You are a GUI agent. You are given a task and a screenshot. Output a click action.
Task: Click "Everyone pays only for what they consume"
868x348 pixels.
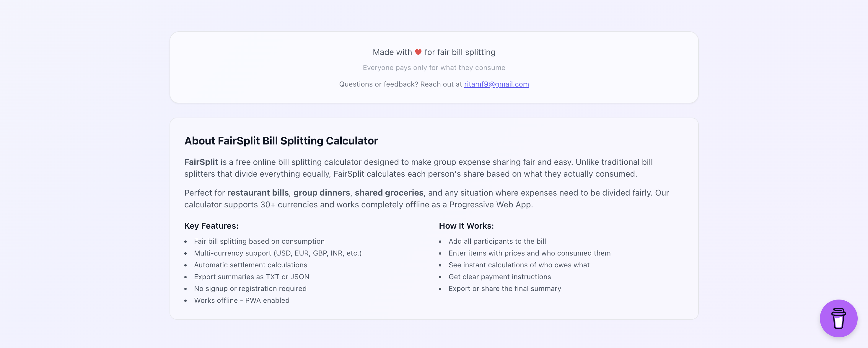click(434, 68)
